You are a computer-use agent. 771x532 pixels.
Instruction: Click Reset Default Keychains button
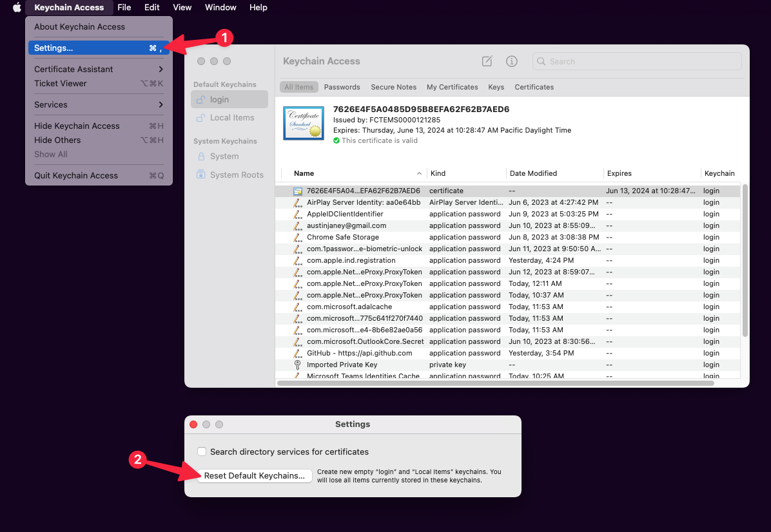(x=254, y=476)
